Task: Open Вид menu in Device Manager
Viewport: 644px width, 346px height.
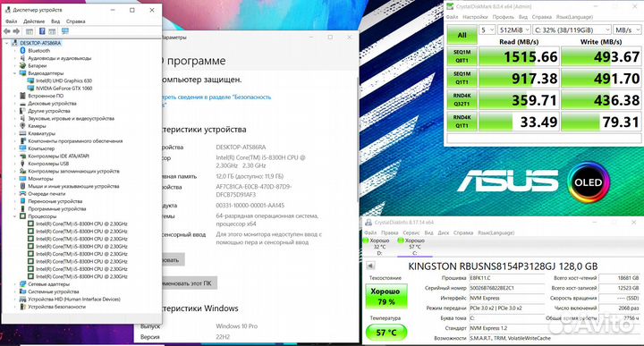Action: click(55, 21)
